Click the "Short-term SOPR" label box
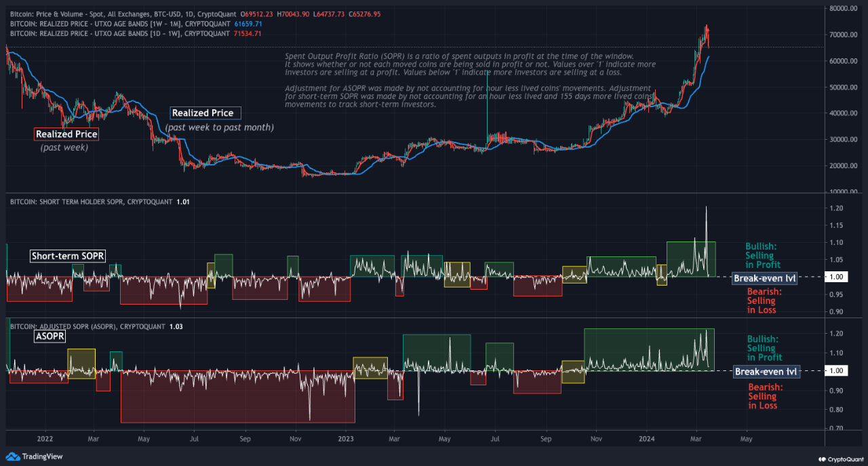Image resolution: width=868 pixels, height=466 pixels. (67, 256)
